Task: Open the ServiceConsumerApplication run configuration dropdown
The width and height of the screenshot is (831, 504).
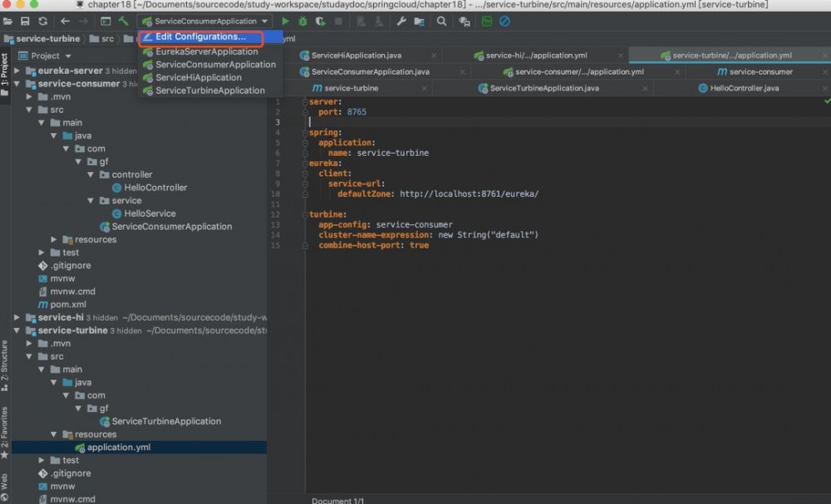Action: (x=205, y=21)
